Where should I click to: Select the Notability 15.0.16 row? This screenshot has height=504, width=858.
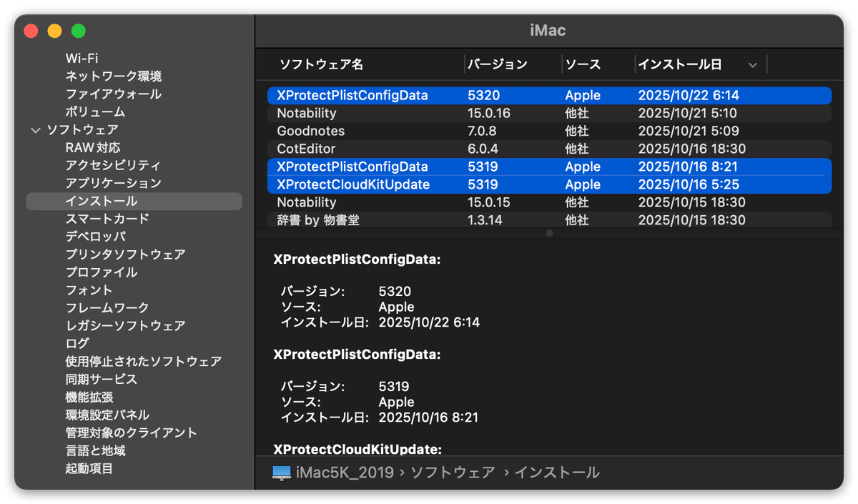[x=549, y=114]
